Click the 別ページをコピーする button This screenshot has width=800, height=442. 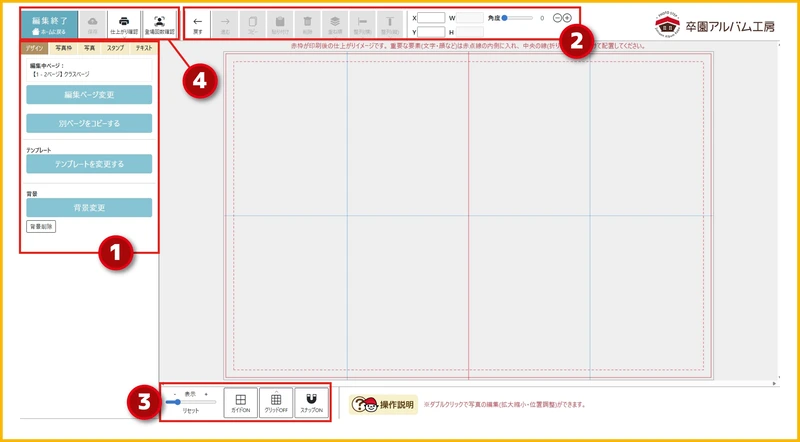point(89,123)
